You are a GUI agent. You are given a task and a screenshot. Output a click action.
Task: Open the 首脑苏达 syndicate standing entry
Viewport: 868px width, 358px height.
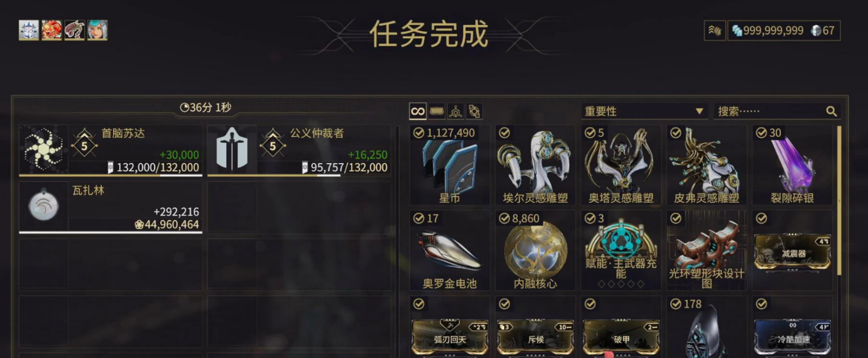click(111, 151)
